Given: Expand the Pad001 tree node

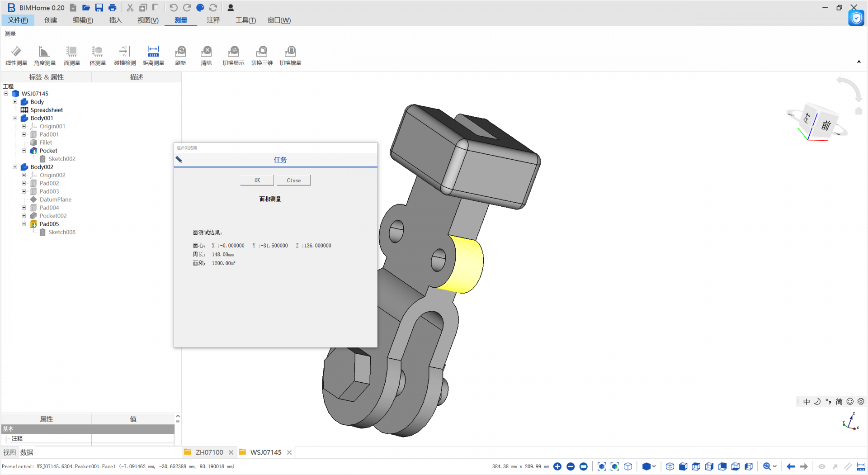Looking at the screenshot, I should point(24,134).
